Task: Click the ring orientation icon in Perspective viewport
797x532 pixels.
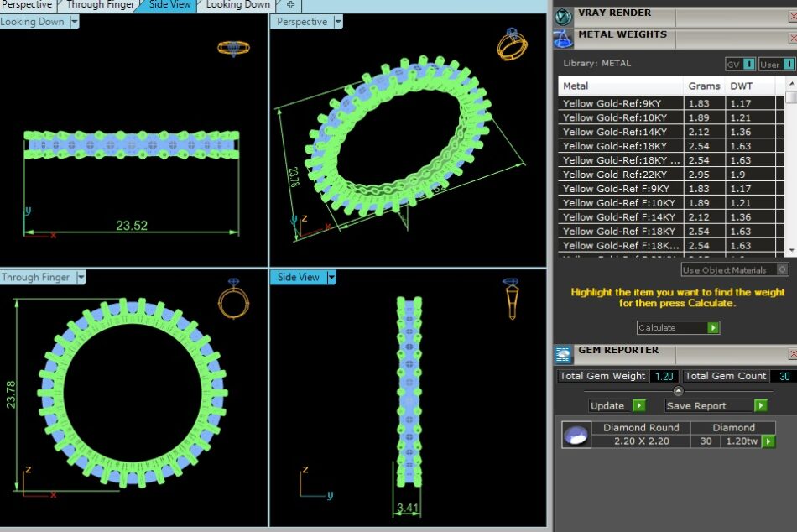Action: pos(512,44)
